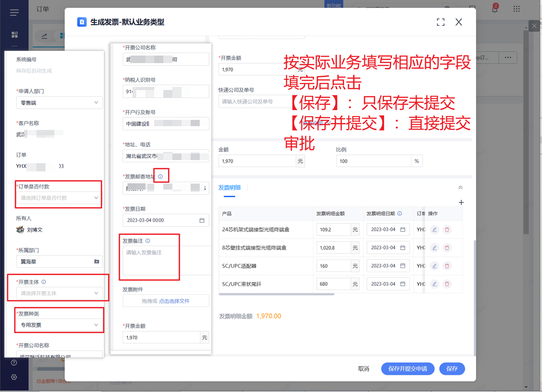Click the info icon beside 发票明细日期 header

[x=400, y=213]
